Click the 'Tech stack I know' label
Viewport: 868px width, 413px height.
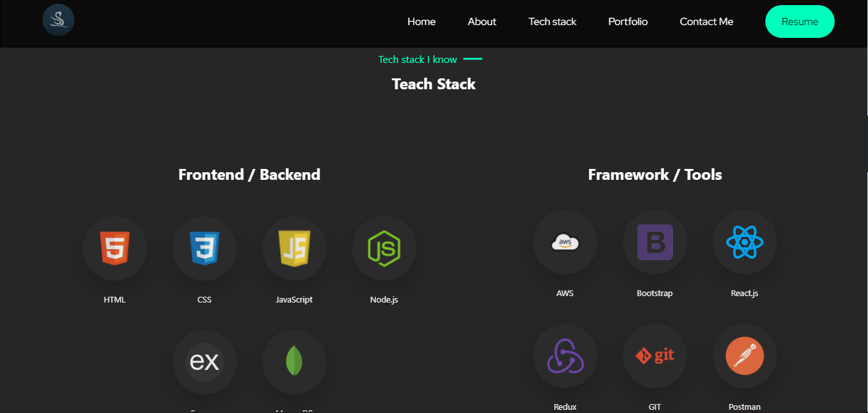tap(417, 59)
